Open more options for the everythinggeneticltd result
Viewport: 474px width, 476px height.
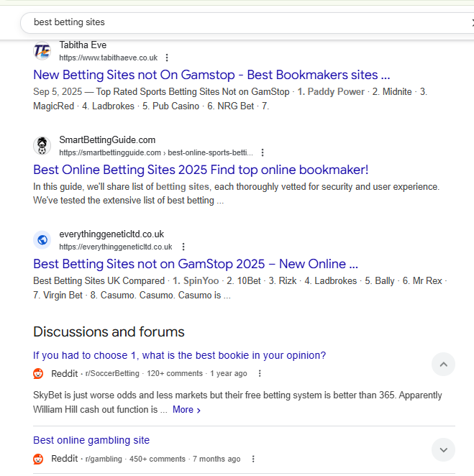pyautogui.click(x=183, y=247)
